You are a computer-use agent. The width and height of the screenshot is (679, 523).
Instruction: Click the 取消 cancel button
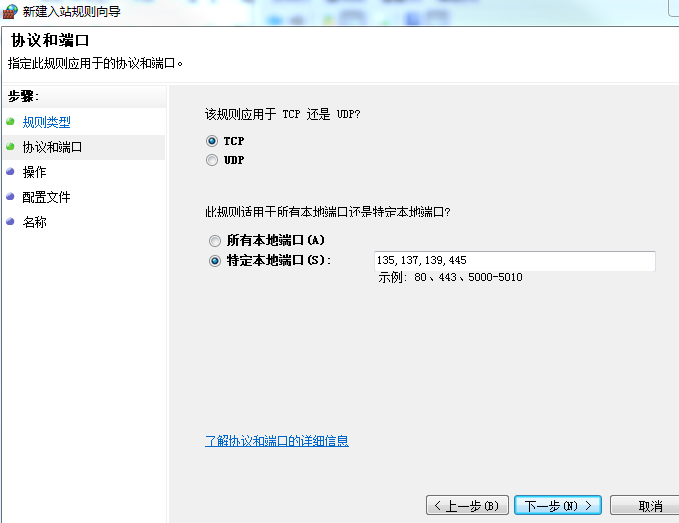649,505
